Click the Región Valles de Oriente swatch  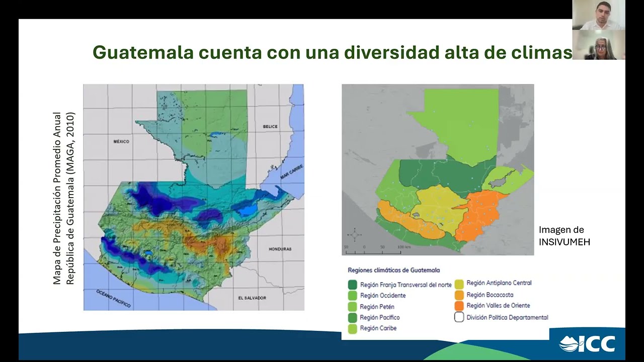[459, 306]
